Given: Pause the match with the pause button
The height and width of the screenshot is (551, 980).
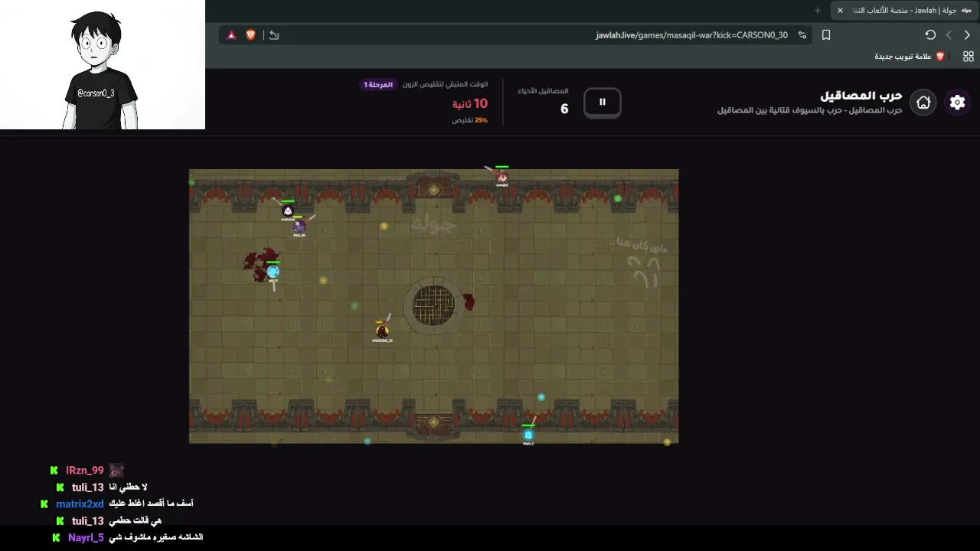Looking at the screenshot, I should (x=602, y=102).
